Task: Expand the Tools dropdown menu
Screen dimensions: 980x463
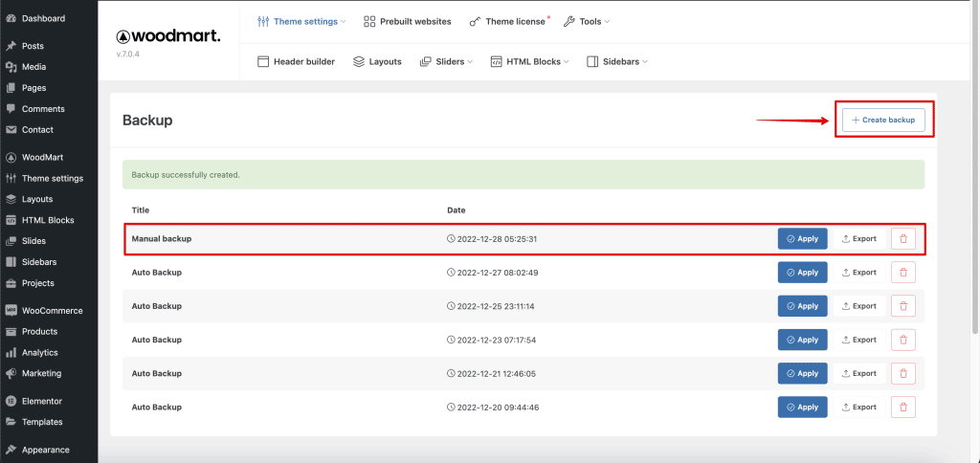Action: click(586, 21)
